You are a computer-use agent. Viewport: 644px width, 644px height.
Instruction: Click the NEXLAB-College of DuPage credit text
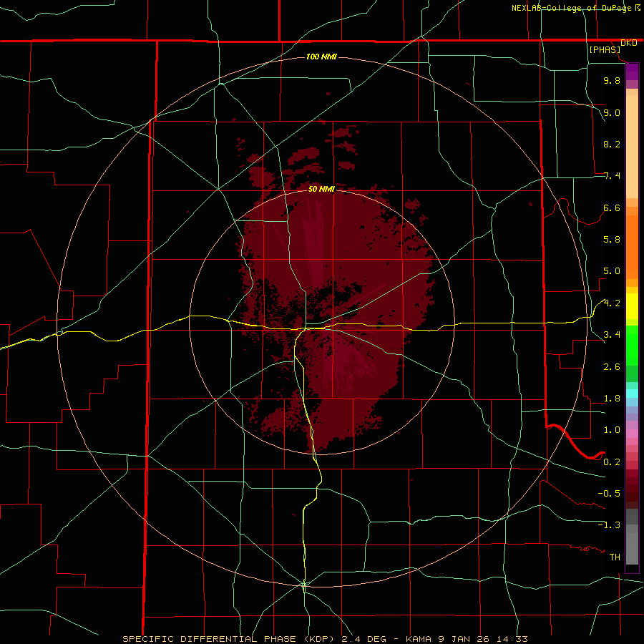(572, 8)
